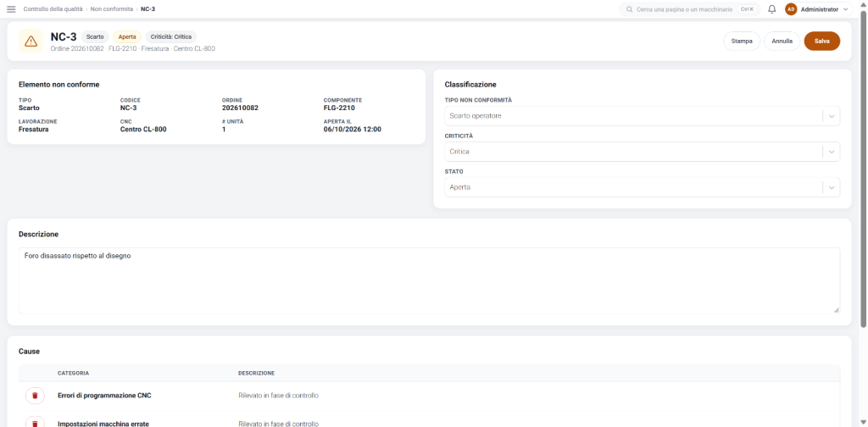Click the Elemento non conforme heading
Viewport: 868px width, 427px height.
(59, 85)
